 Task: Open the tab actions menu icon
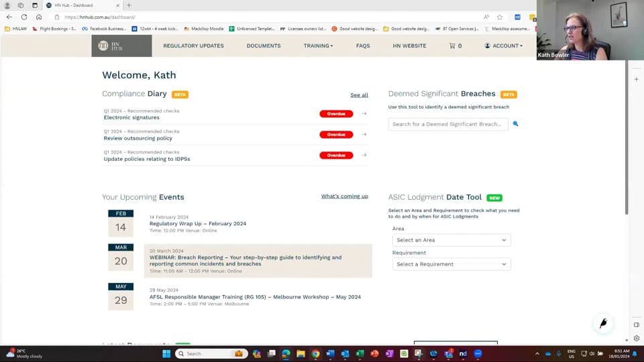point(34,5)
